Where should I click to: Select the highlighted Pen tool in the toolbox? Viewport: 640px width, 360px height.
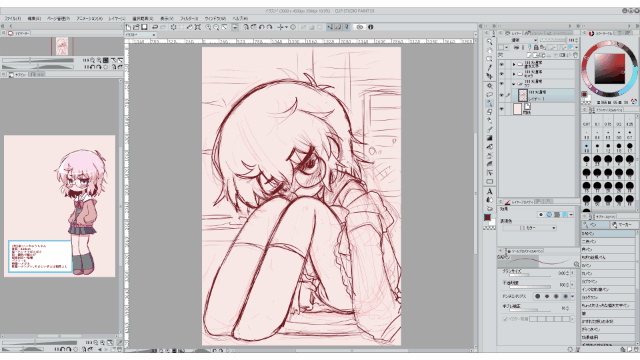[489, 103]
